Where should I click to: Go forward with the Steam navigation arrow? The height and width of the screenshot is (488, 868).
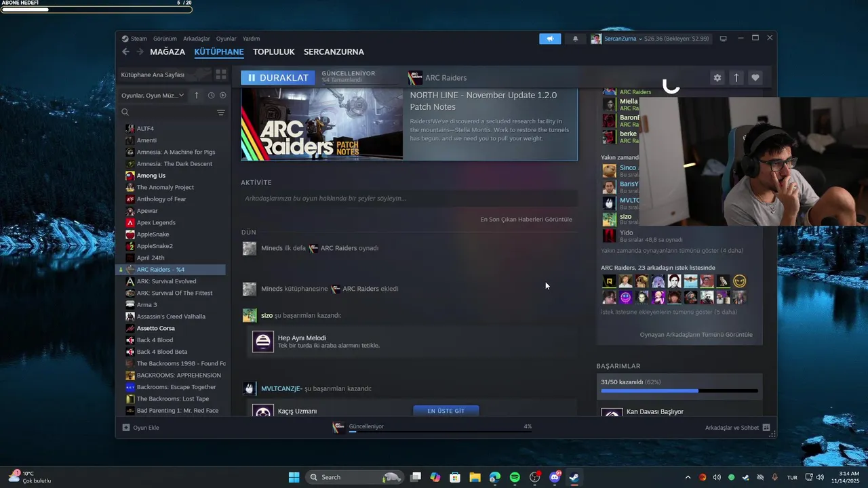[140, 52]
